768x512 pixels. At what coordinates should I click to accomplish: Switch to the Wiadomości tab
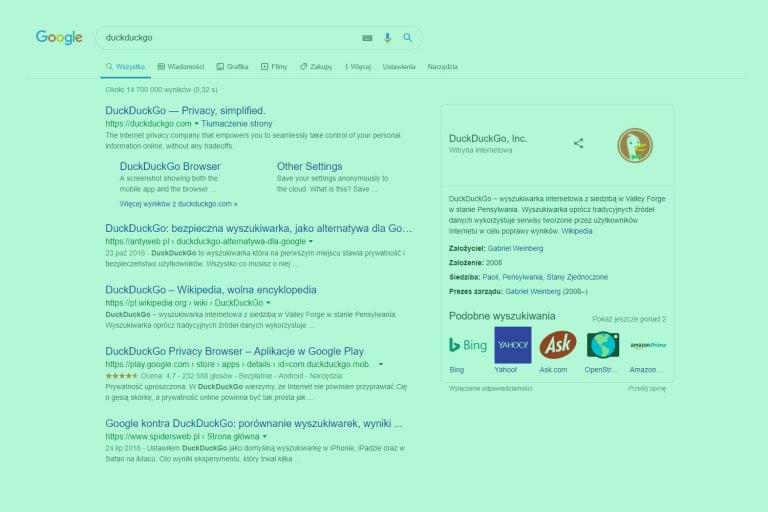[181, 67]
